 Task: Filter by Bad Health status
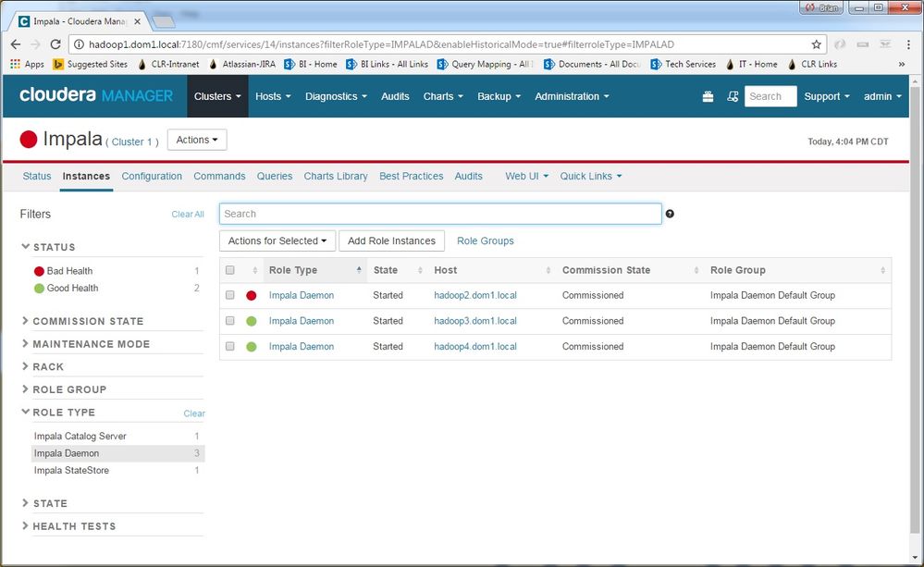[69, 271]
